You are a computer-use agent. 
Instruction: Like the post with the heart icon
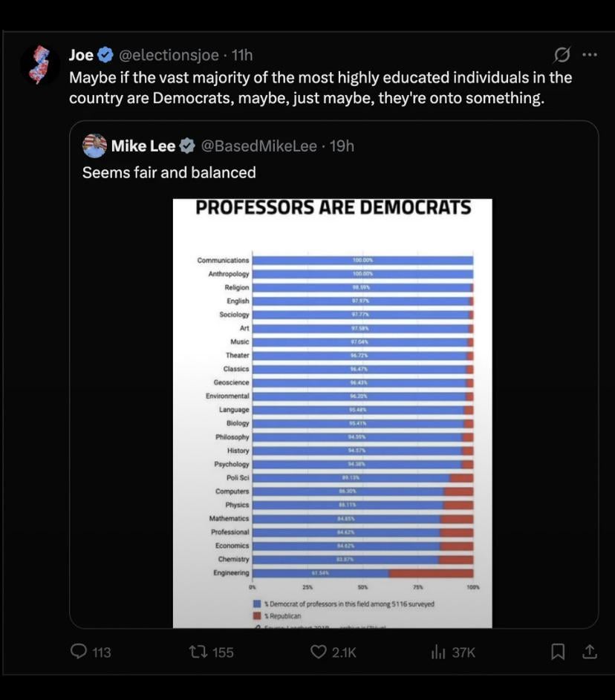point(319,652)
